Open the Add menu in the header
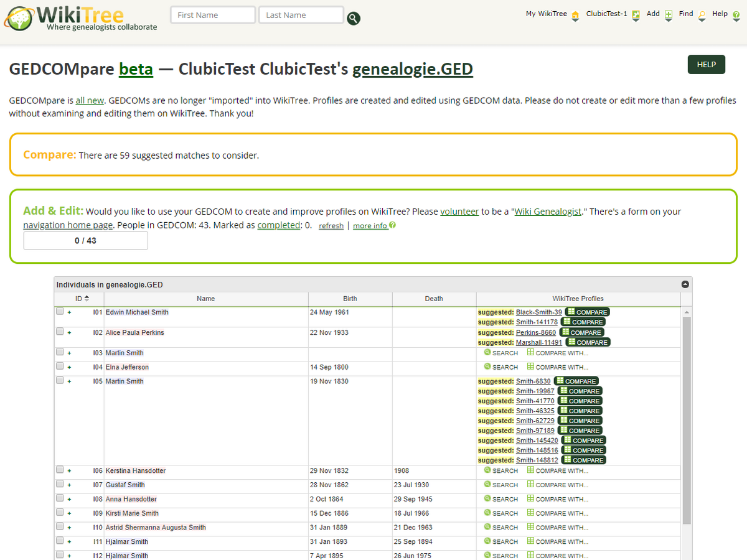 (653, 14)
